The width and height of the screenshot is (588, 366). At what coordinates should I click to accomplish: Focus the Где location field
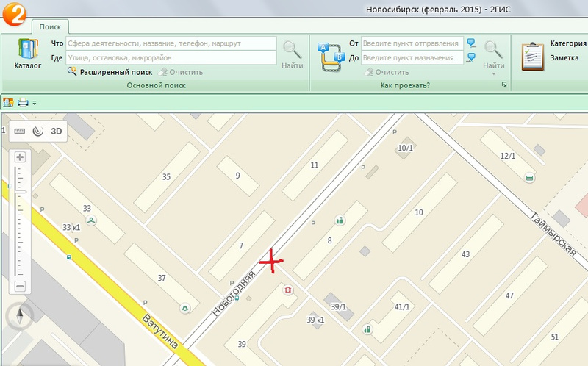pos(171,58)
